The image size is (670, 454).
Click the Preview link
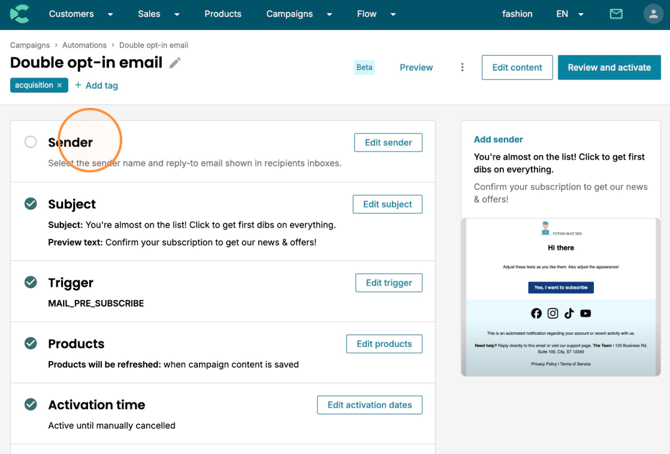pyautogui.click(x=416, y=68)
